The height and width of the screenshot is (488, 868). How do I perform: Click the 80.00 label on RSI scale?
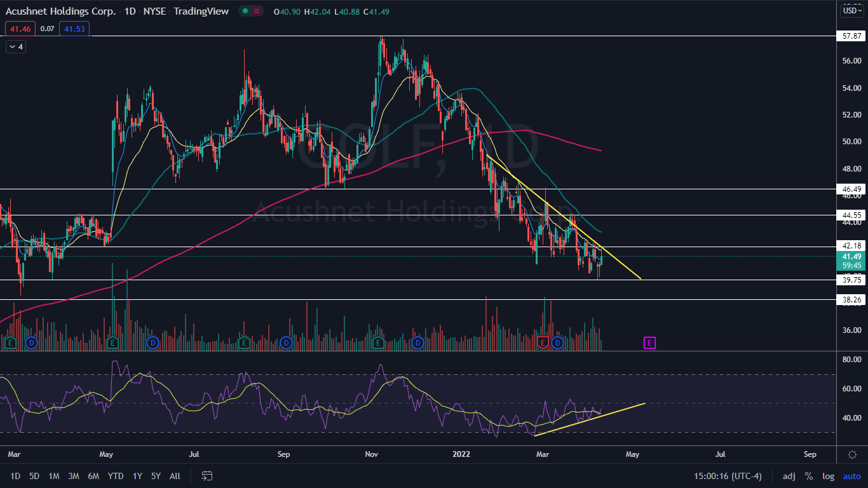click(851, 360)
